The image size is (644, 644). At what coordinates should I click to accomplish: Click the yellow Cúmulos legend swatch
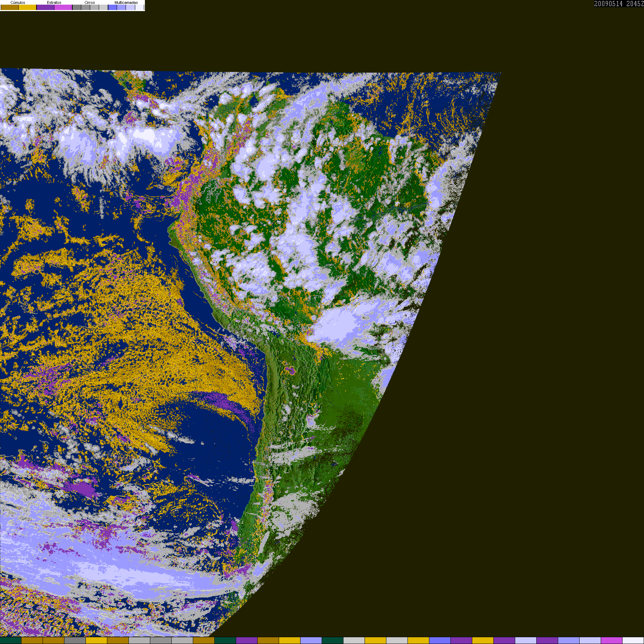coord(28,7)
